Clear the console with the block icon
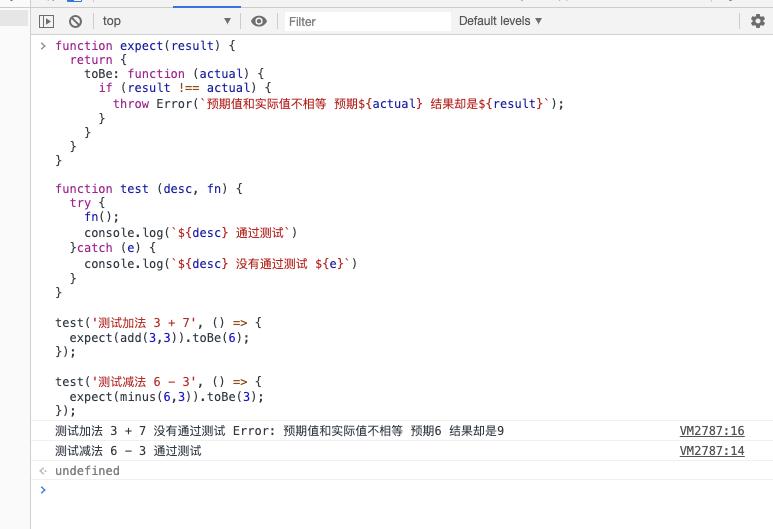 pos(75,21)
